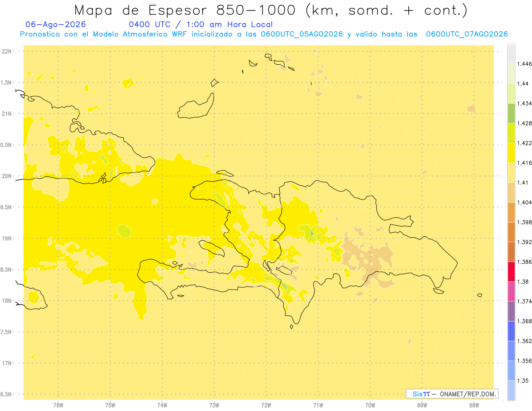Click the latitude label '7.5N'

[7, 332]
